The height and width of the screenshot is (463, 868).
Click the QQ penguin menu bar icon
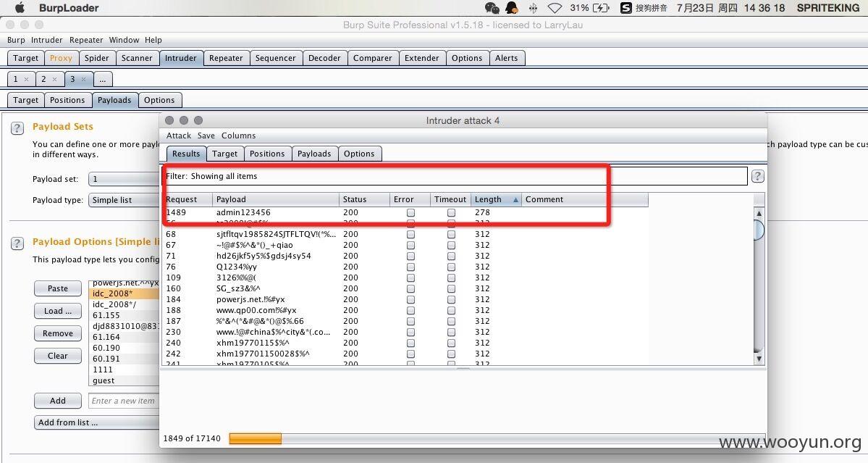[x=512, y=8]
